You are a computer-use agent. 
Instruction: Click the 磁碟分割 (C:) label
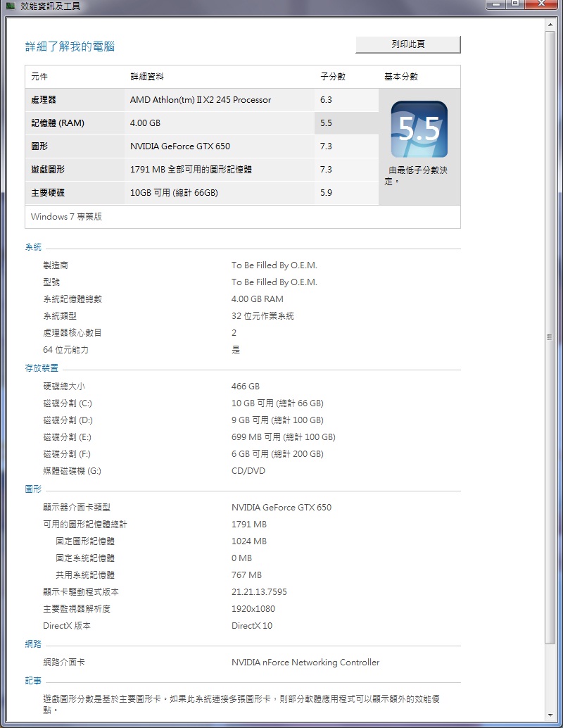(68, 403)
